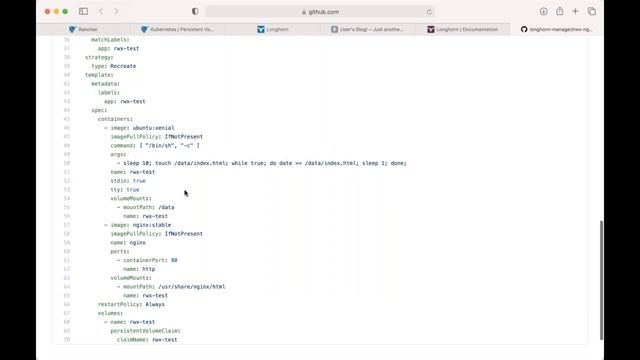Click 'tty: true' line
Viewport: 640px width, 360px height.
pyautogui.click(x=125, y=189)
